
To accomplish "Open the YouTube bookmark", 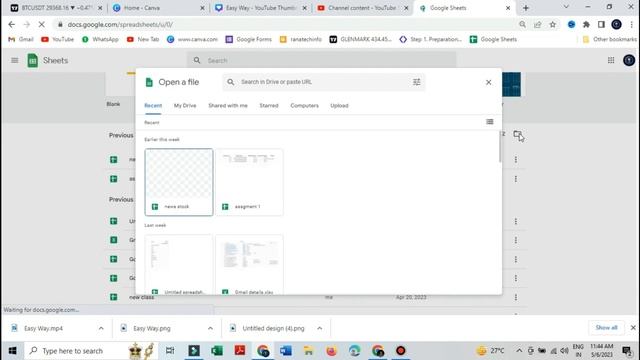I will [58, 39].
